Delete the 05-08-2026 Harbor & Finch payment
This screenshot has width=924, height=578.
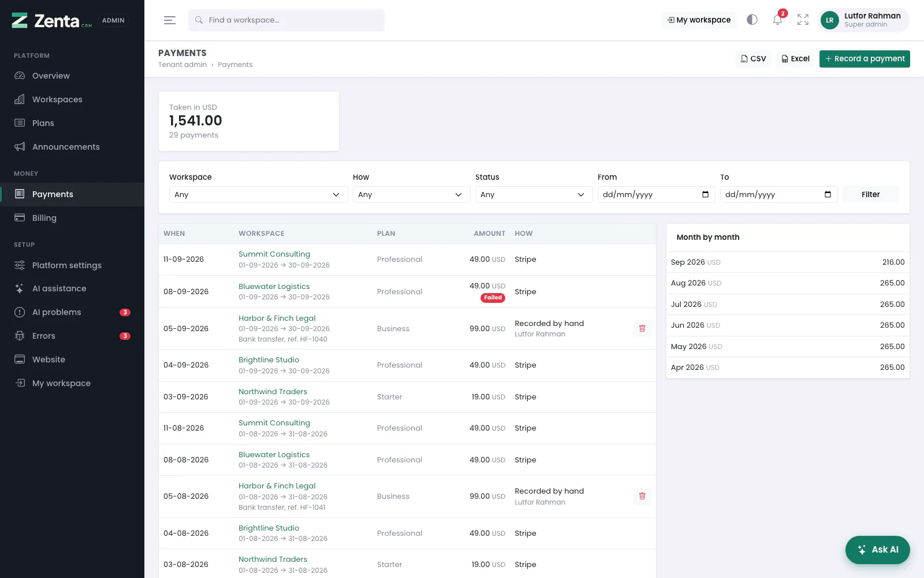pyautogui.click(x=642, y=496)
